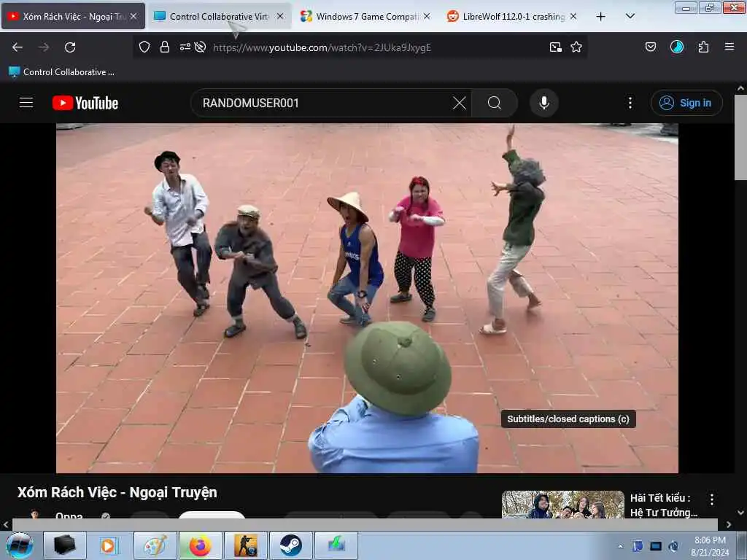Open the Hài Tết kiểu: Hệ Tư Tưởng title
The width and height of the screenshot is (747, 560).
pyautogui.click(x=664, y=505)
